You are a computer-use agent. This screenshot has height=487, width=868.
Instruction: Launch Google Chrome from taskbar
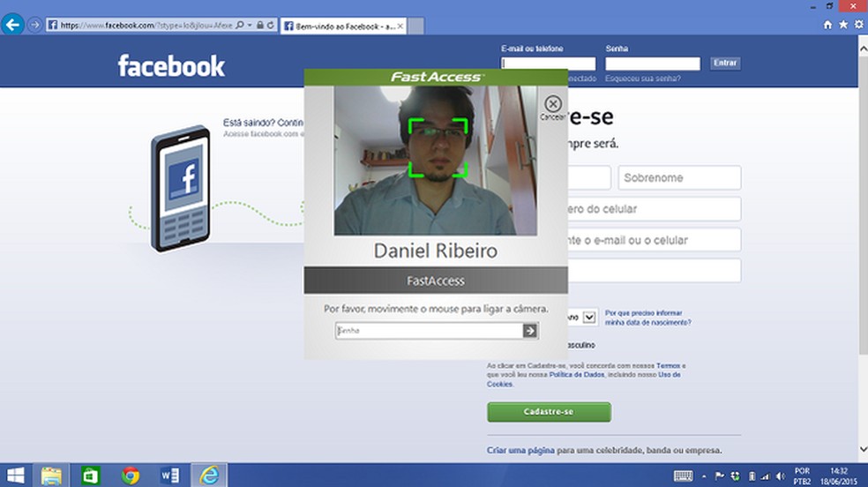click(131, 476)
